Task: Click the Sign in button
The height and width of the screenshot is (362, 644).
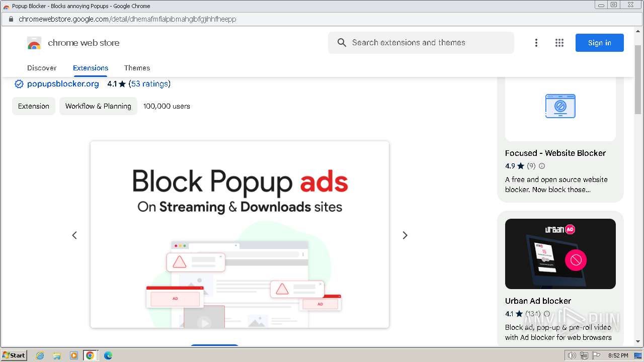Action: 600,43
